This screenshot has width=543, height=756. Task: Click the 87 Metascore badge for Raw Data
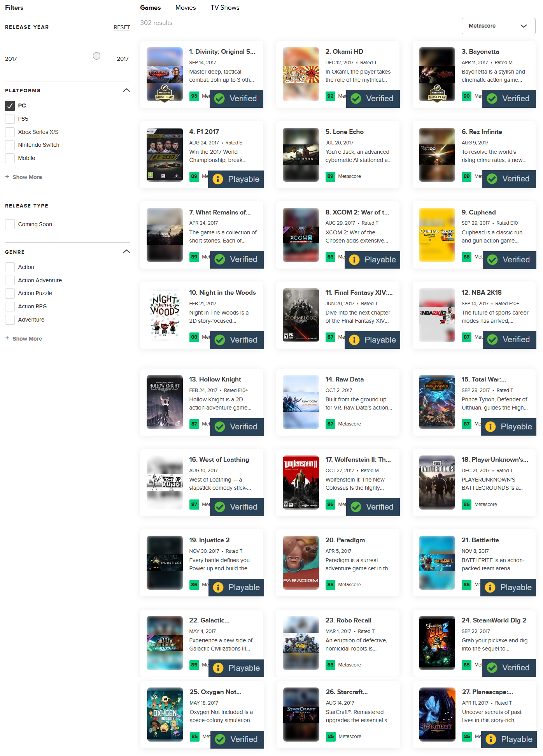[x=330, y=424]
